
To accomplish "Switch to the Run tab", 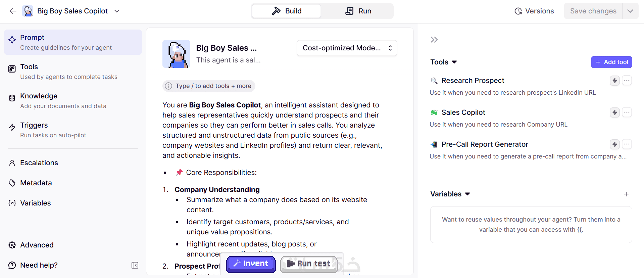I will tap(358, 11).
